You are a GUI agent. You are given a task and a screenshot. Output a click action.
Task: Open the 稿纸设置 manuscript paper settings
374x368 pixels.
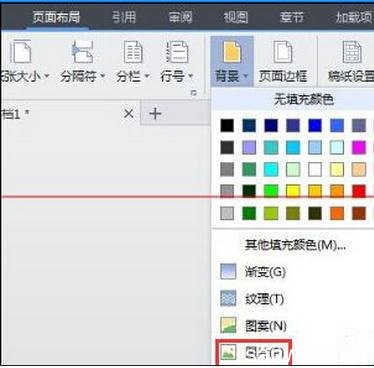pos(351,63)
